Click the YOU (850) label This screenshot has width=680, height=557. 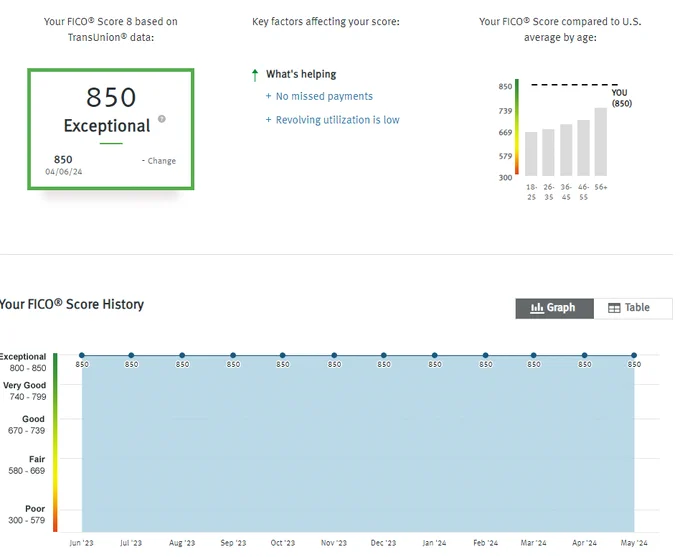click(621, 98)
